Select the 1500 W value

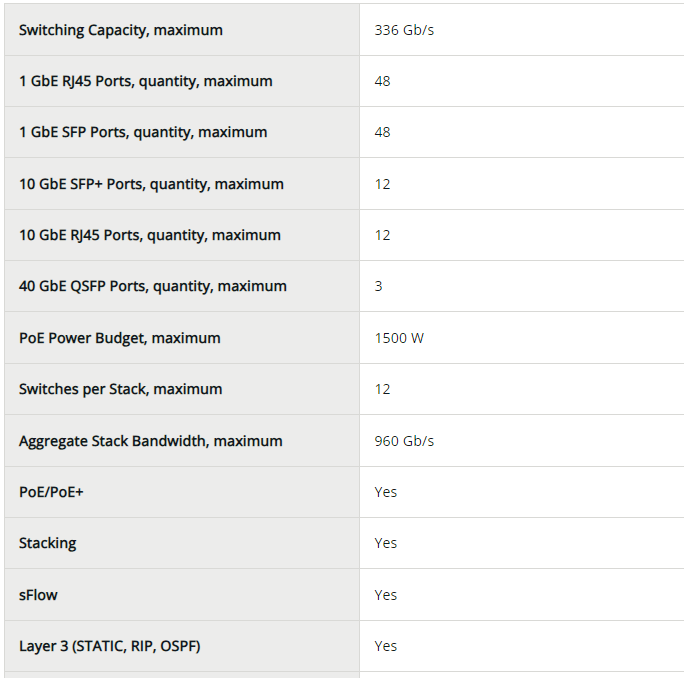click(x=399, y=338)
